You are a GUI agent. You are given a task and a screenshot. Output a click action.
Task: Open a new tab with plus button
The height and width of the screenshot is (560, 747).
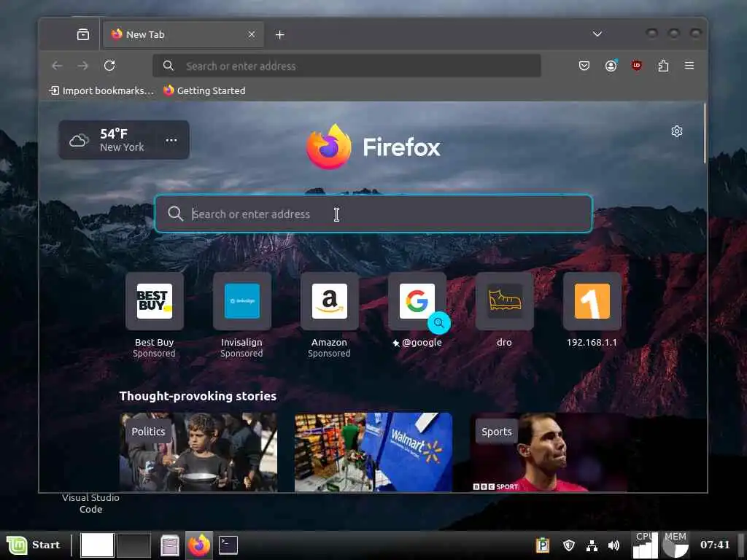279,34
